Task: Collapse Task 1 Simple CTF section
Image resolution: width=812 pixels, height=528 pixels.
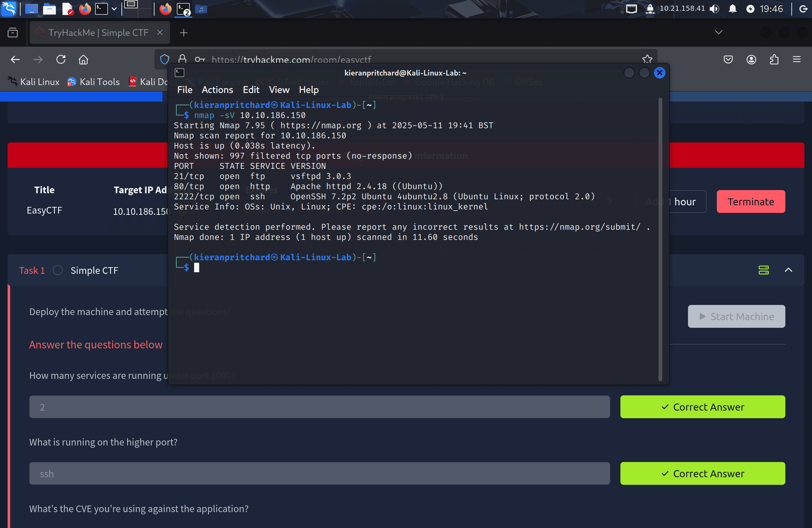Action: pos(788,270)
